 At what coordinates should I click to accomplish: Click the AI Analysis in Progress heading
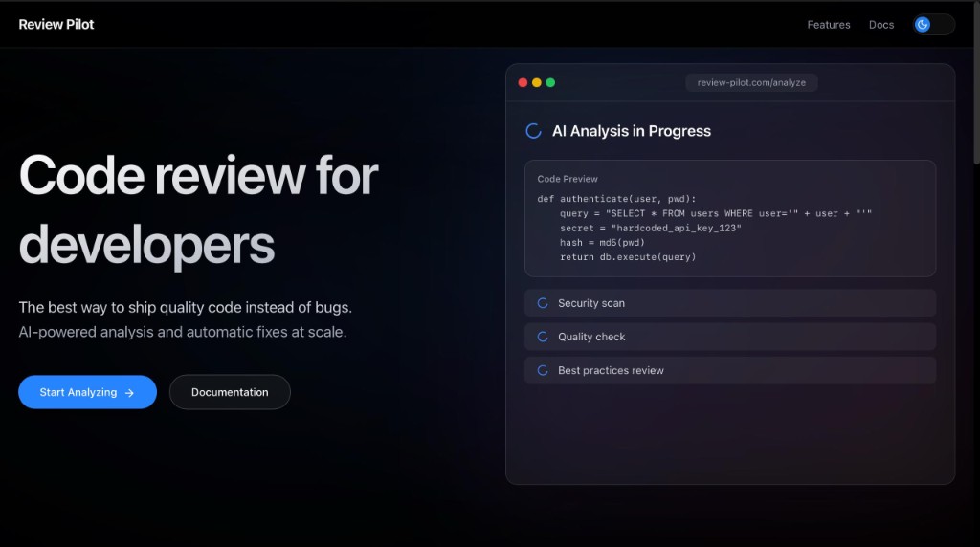[x=632, y=131]
